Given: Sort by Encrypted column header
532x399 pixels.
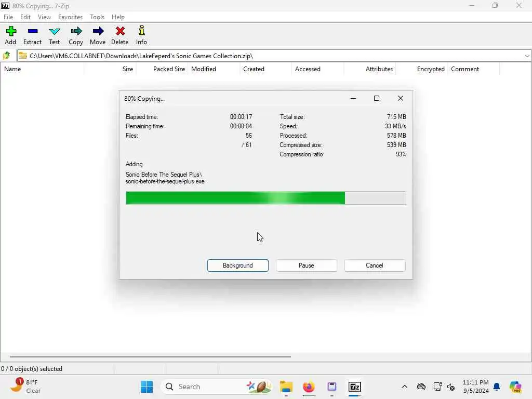Looking at the screenshot, I should [422, 69].
